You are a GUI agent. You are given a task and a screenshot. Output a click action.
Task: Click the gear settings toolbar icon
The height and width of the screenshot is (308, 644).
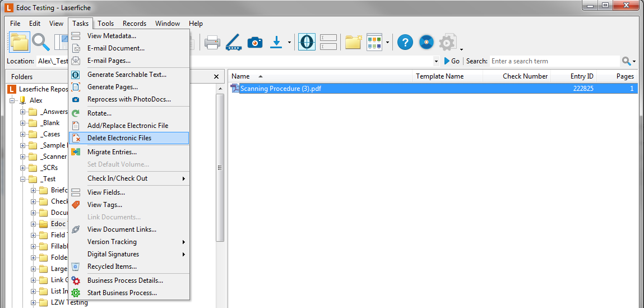tap(447, 42)
